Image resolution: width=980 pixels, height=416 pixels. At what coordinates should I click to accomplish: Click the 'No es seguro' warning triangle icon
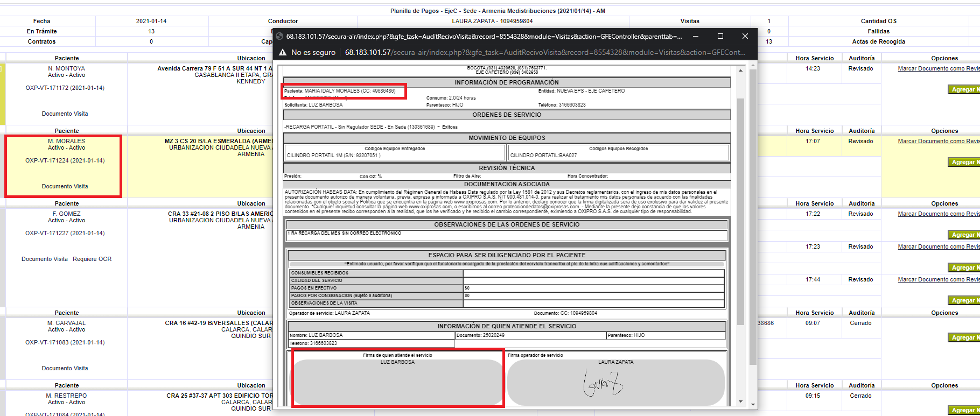[282, 52]
